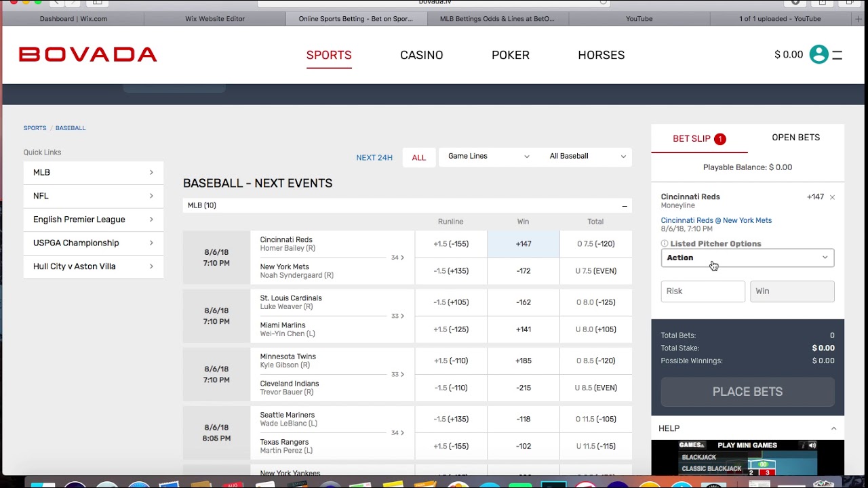Switch to Wix Website Editor browser tab

tap(215, 19)
